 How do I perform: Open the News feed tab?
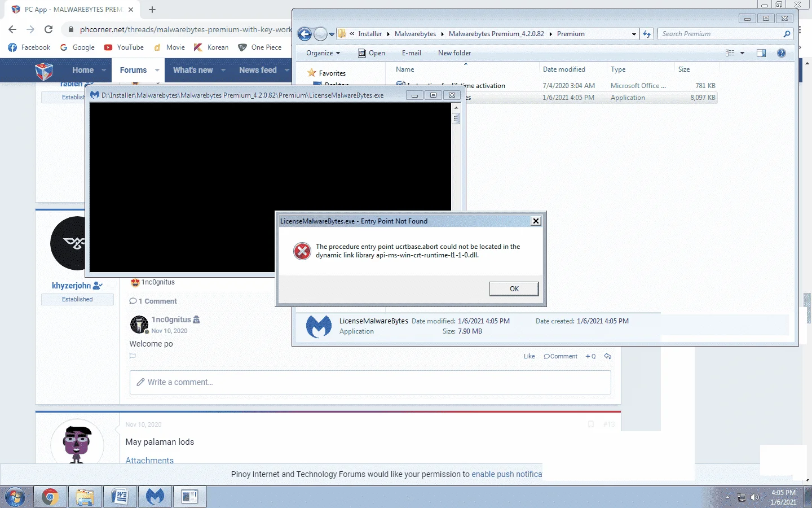(258, 70)
